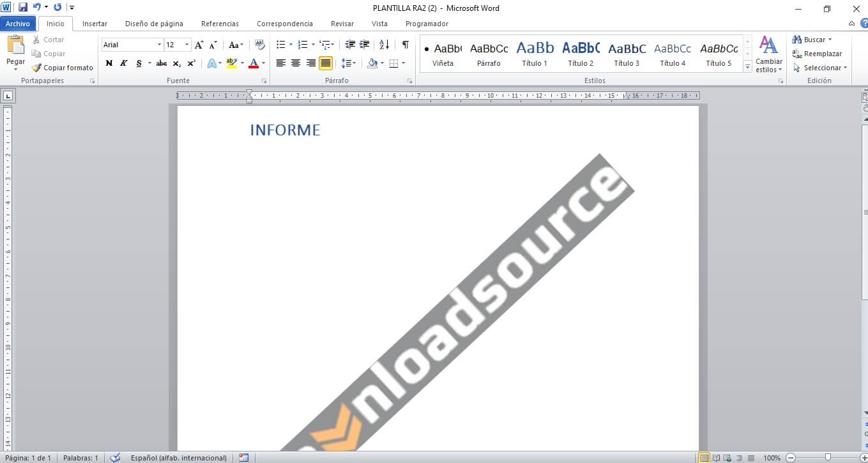Click the Sort A-Z icon
This screenshot has width=868, height=463.
384,45
